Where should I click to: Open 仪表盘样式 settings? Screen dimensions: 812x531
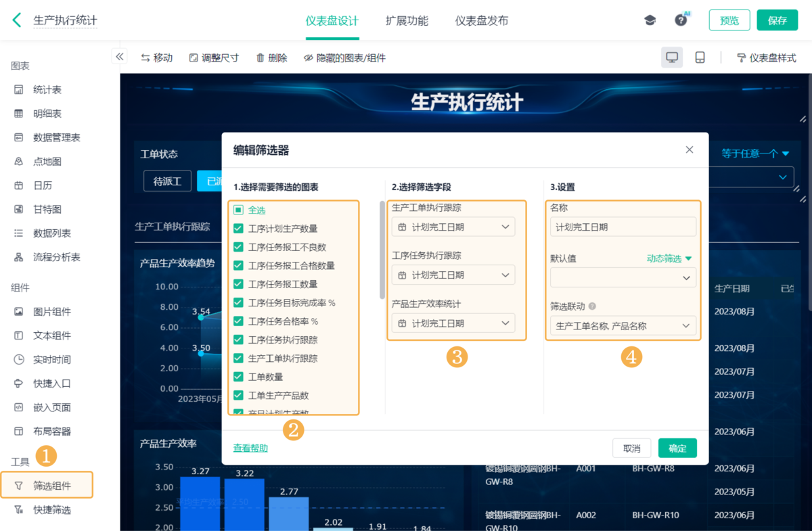pyautogui.click(x=766, y=58)
